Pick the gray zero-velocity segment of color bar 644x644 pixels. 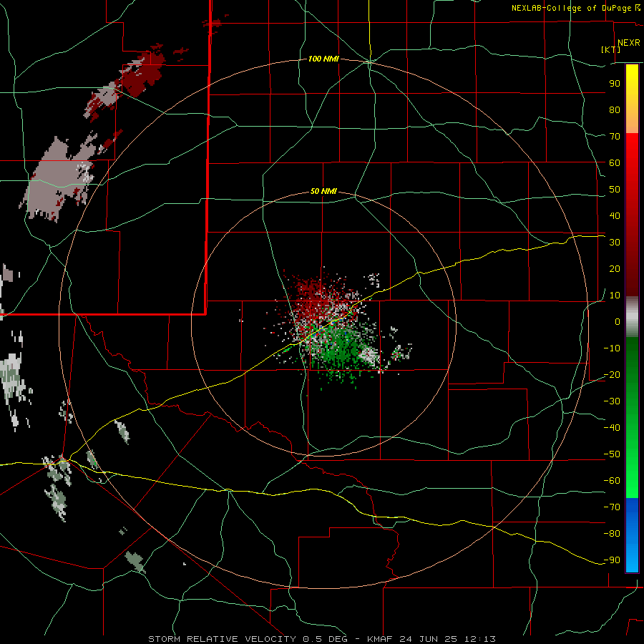click(x=632, y=317)
